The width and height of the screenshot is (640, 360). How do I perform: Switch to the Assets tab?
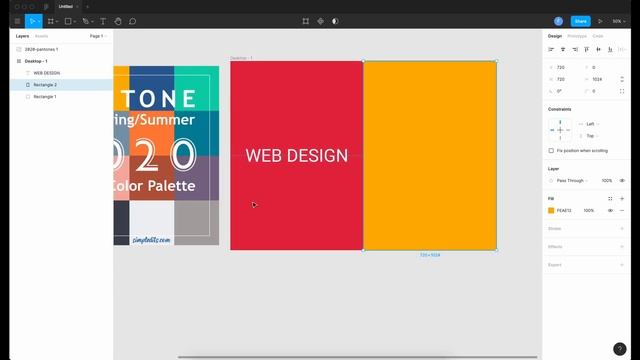41,36
